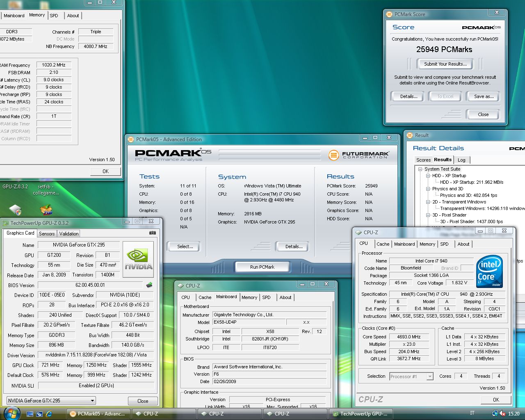Click OK in the CPU-Z processor window
The image size is (525, 420).
[x=496, y=399]
